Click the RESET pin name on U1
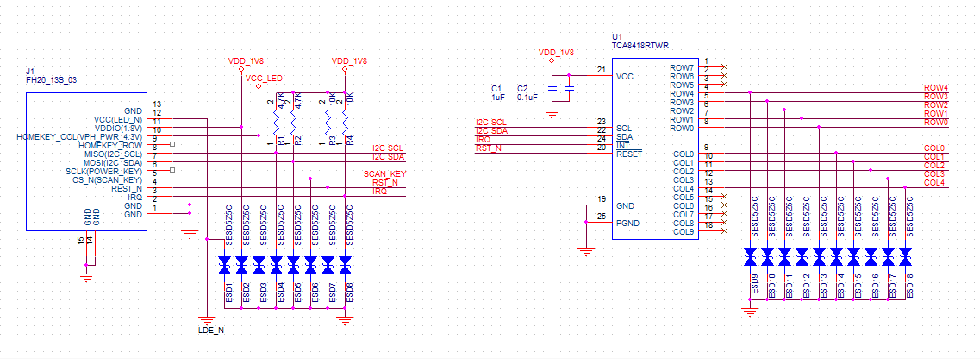Image resolution: width=980 pixels, height=359 pixels. pos(629,154)
